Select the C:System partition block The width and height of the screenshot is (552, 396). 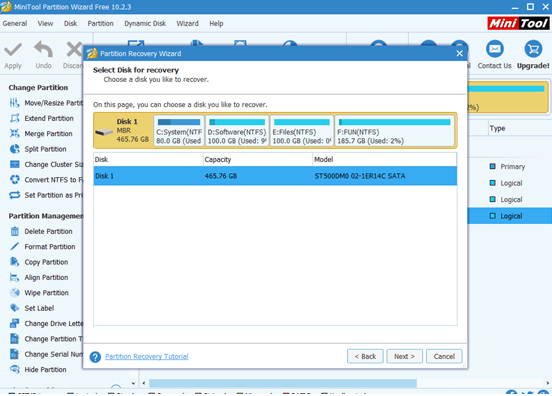[x=179, y=131]
